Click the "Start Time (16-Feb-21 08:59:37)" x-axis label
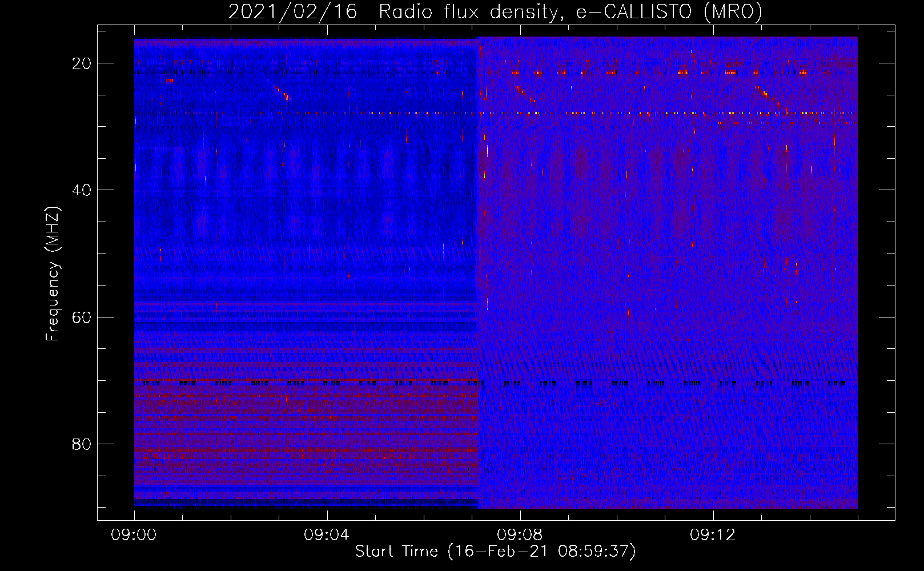 [495, 552]
